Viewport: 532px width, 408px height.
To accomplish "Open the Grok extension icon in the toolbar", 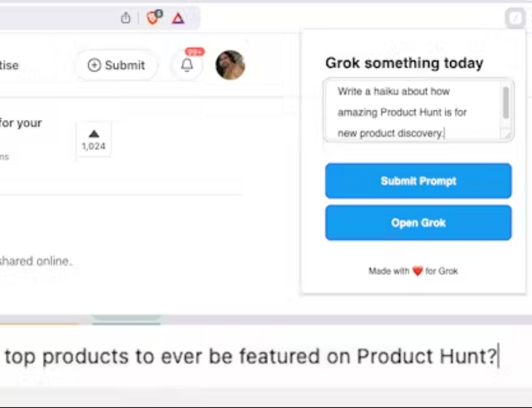I will [515, 17].
